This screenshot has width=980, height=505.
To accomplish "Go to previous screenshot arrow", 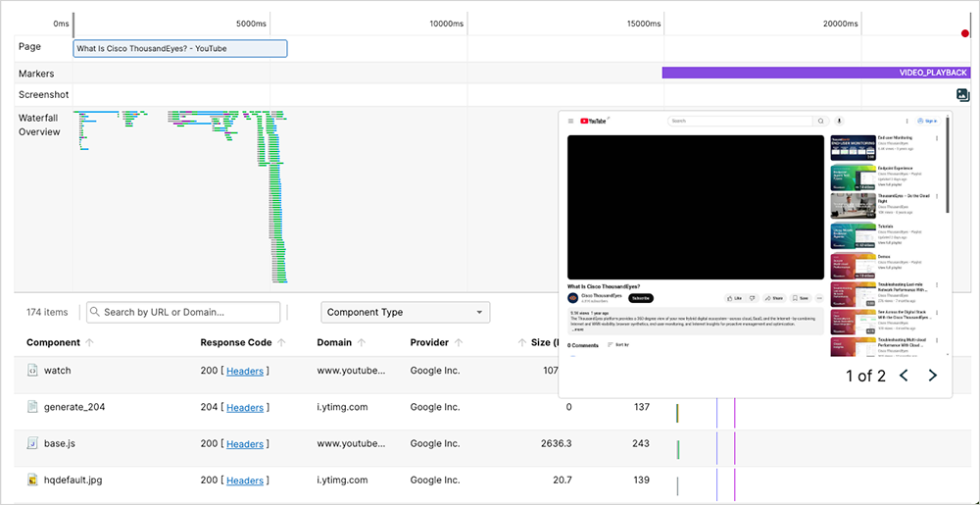I will tap(904, 376).
